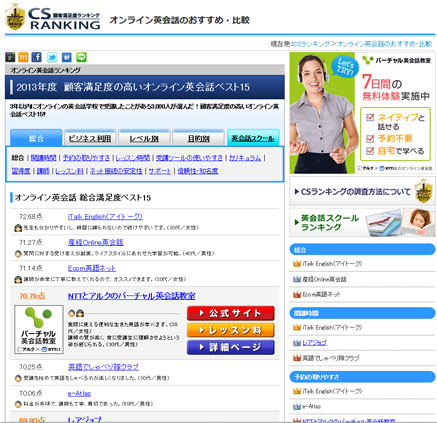Open the 英会話スクールランキング banner

click(362, 222)
